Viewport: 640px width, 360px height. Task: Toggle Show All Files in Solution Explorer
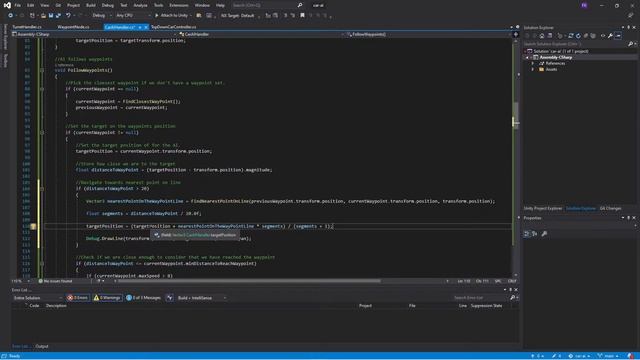593,36
